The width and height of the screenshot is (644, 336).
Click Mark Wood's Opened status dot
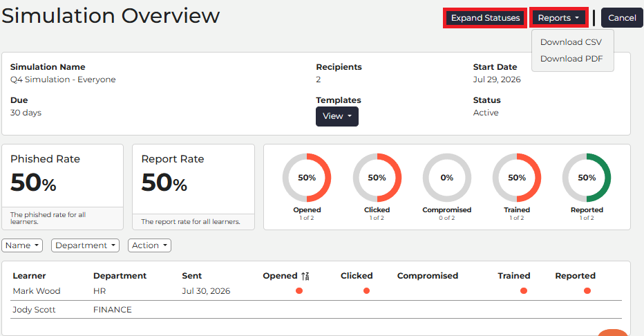pyautogui.click(x=299, y=291)
